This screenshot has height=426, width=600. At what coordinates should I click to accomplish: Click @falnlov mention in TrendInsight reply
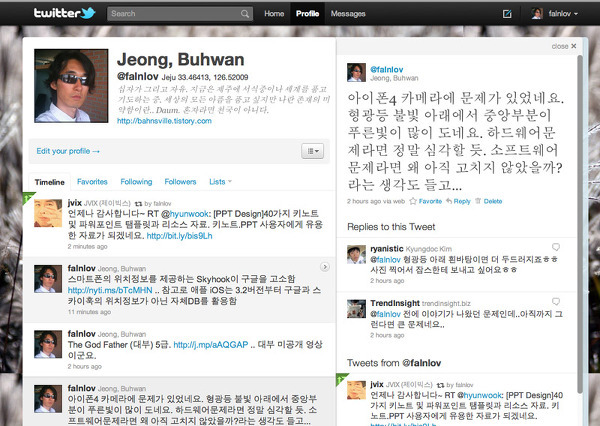point(385,314)
